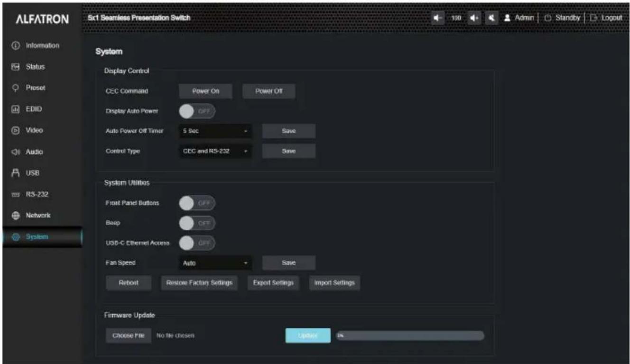Save the Control Type setting
630x364 pixels.
pyautogui.click(x=288, y=151)
